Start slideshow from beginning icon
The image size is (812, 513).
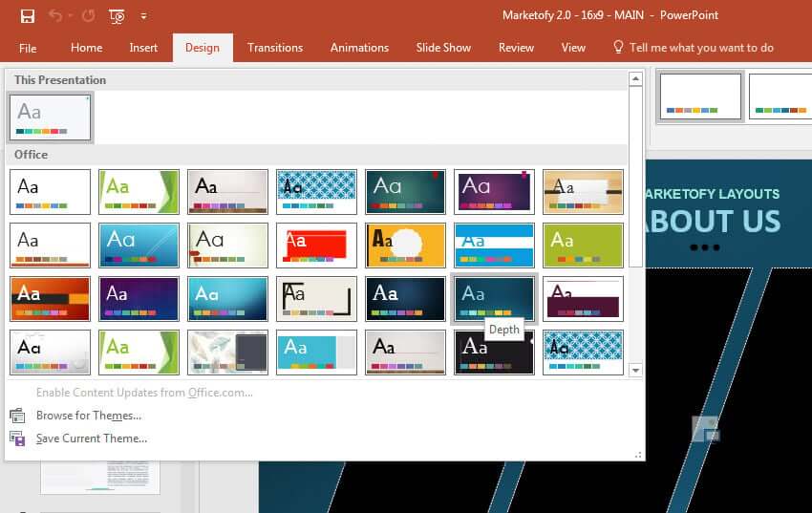pyautogui.click(x=118, y=16)
